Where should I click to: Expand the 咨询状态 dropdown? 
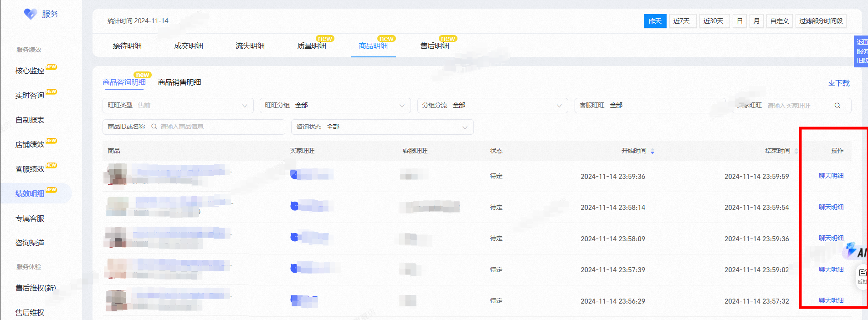click(x=382, y=127)
